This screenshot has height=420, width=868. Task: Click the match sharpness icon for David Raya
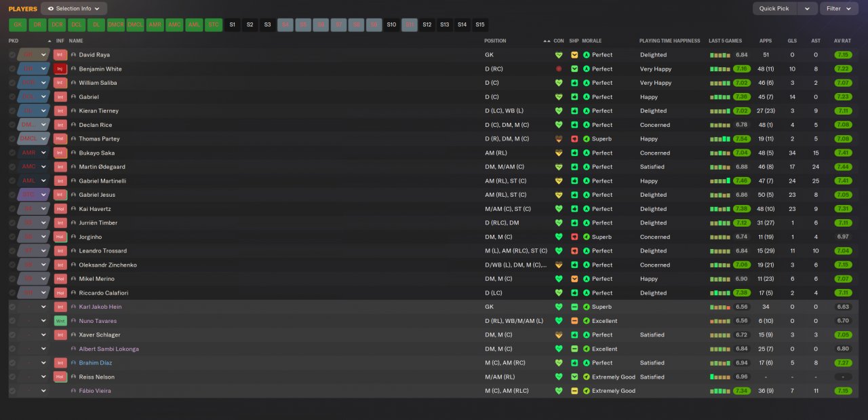pos(574,55)
